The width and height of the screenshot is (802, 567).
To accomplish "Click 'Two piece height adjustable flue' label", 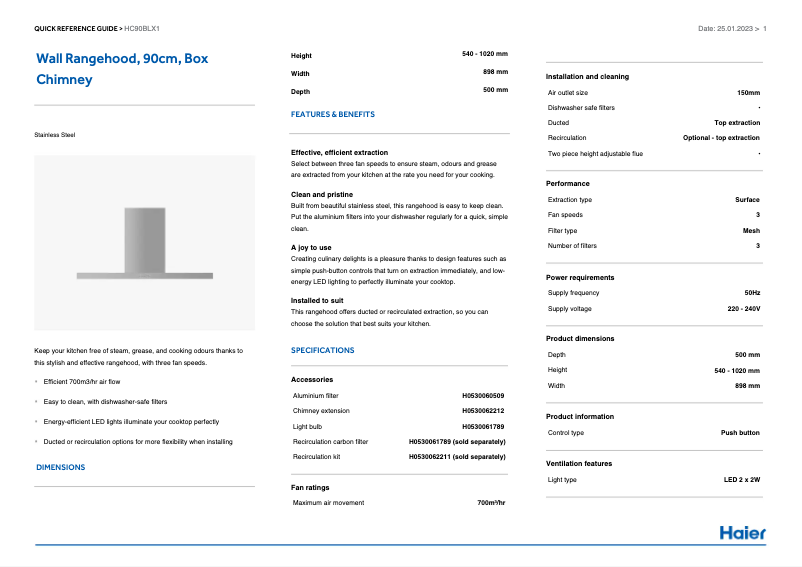I will coord(595,153).
